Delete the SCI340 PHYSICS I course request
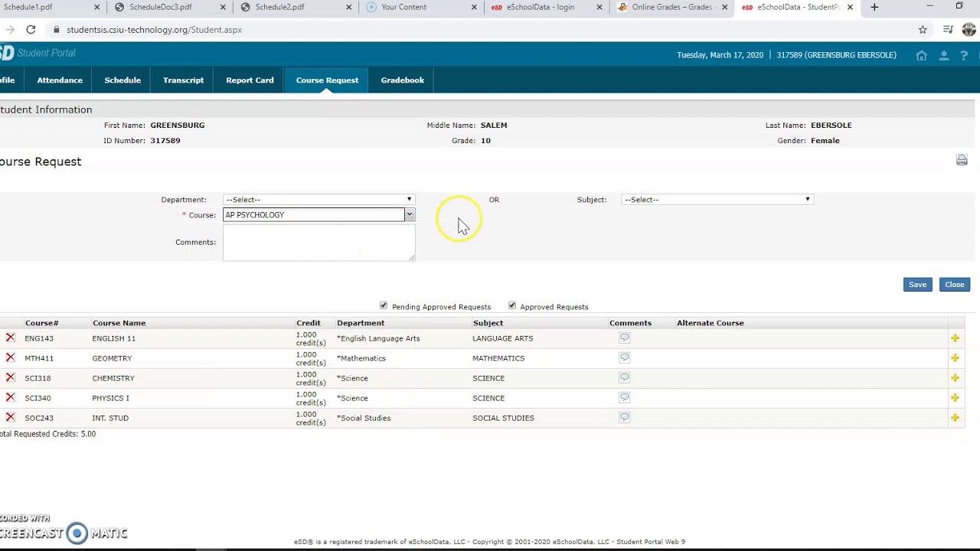 coord(10,397)
